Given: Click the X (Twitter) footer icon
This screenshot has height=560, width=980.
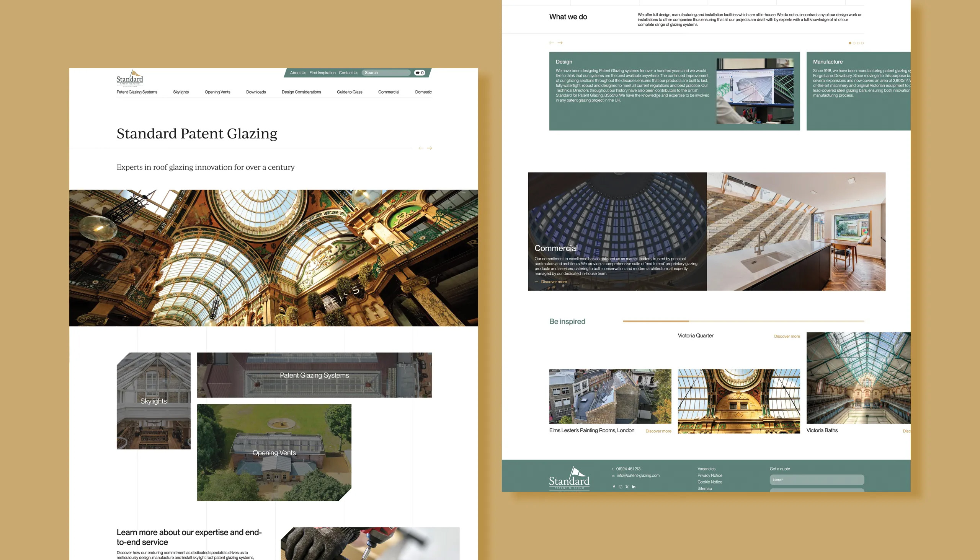Looking at the screenshot, I should click(627, 487).
